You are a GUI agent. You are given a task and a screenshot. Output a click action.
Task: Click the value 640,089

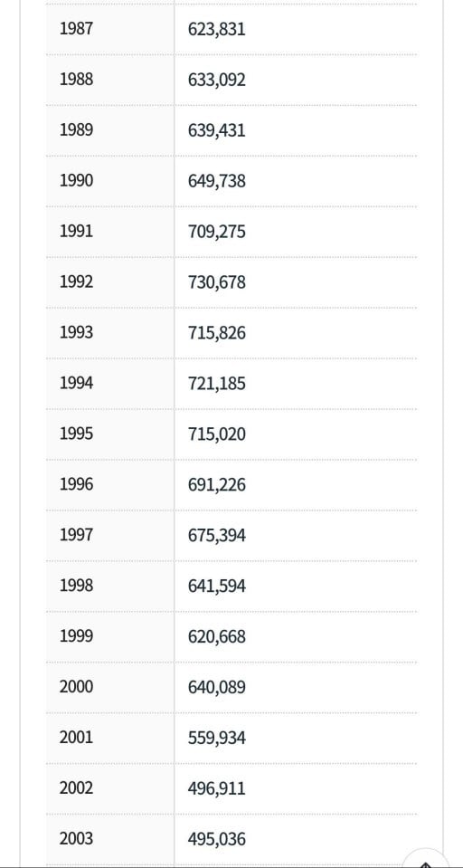click(216, 688)
